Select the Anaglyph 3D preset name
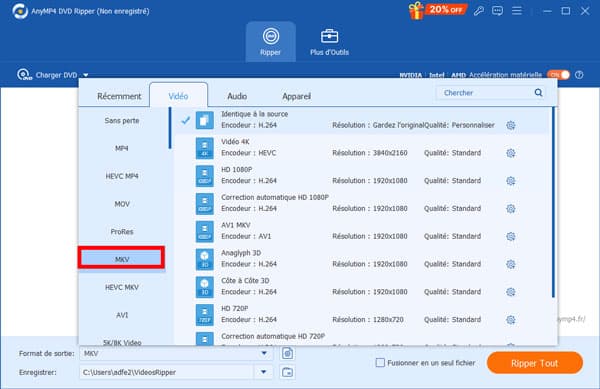Image resolution: width=600 pixels, height=389 pixels. pos(241,253)
